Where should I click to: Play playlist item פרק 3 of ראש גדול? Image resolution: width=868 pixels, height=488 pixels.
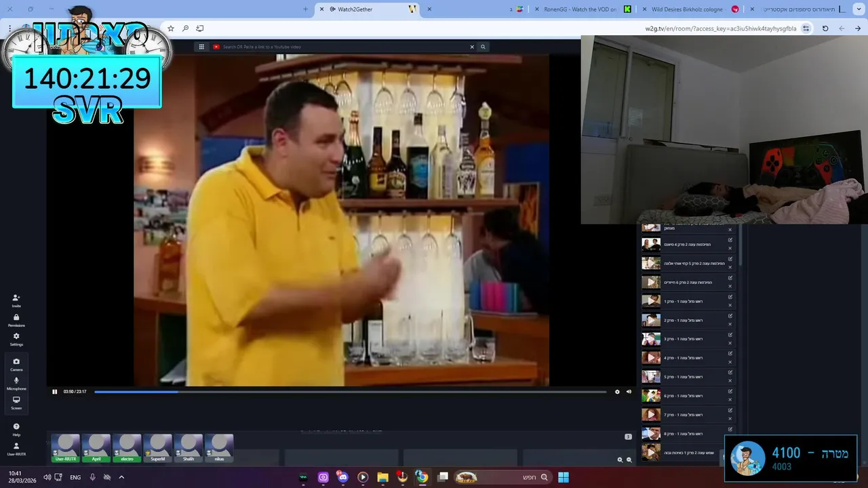(651, 339)
